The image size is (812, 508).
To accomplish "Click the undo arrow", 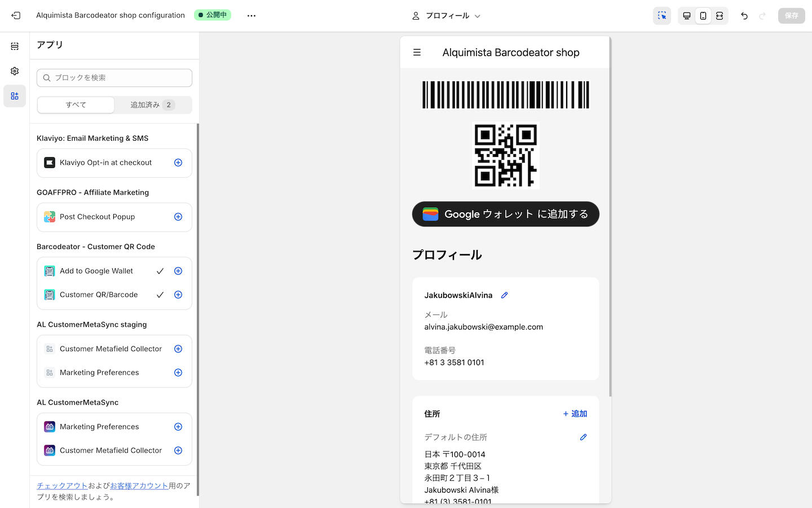I will [744, 16].
